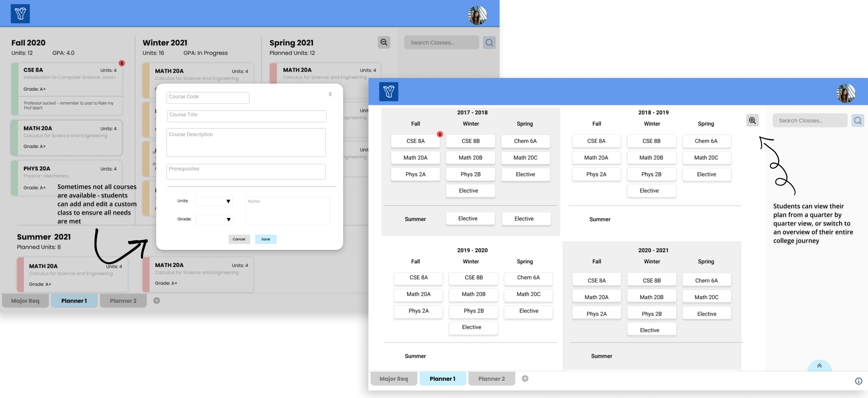Viewport: 868px width, 398px height.
Task: Select CSE 8A chip in 2018 - 2019 Fall
Action: 596,141
